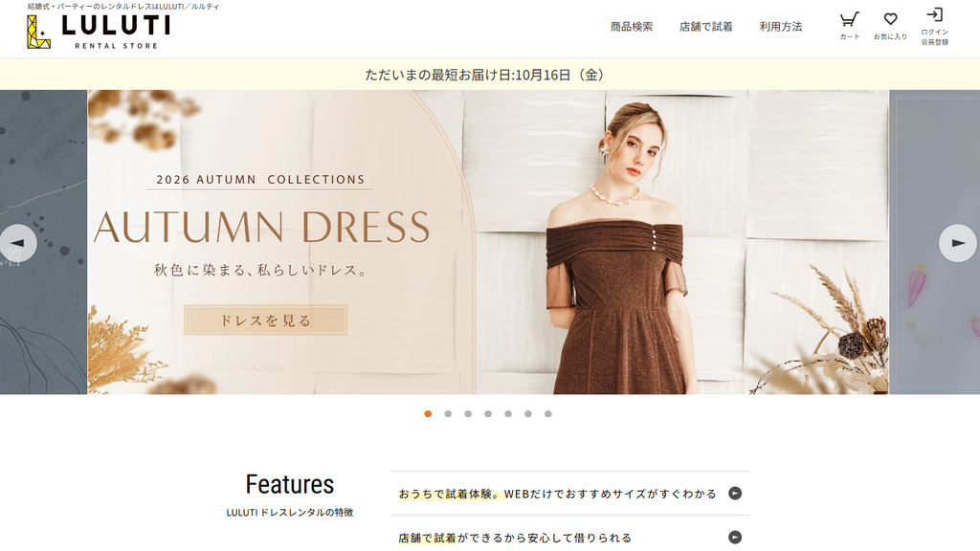Click the Features heading text

pyautogui.click(x=289, y=484)
